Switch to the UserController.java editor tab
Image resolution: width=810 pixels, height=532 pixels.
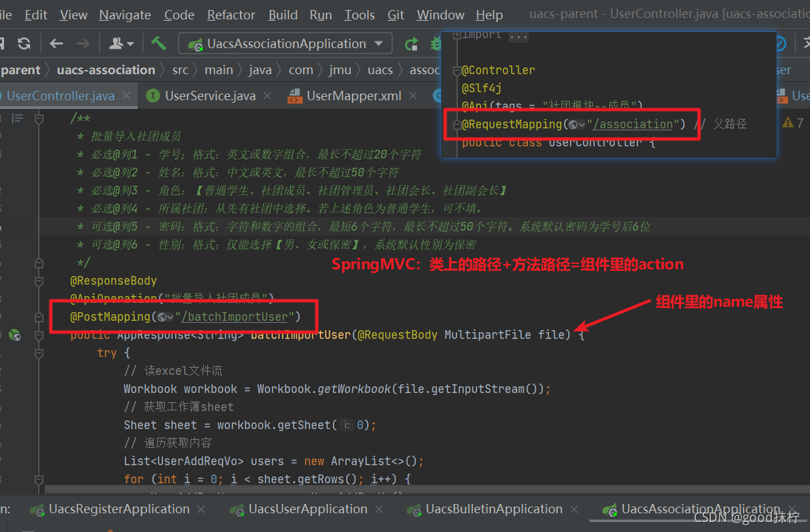click(61, 96)
